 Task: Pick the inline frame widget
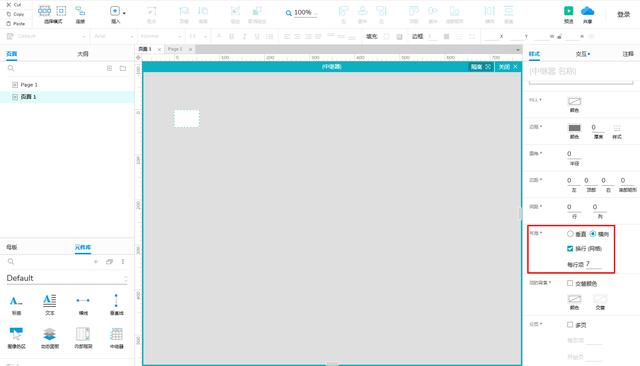point(83,338)
